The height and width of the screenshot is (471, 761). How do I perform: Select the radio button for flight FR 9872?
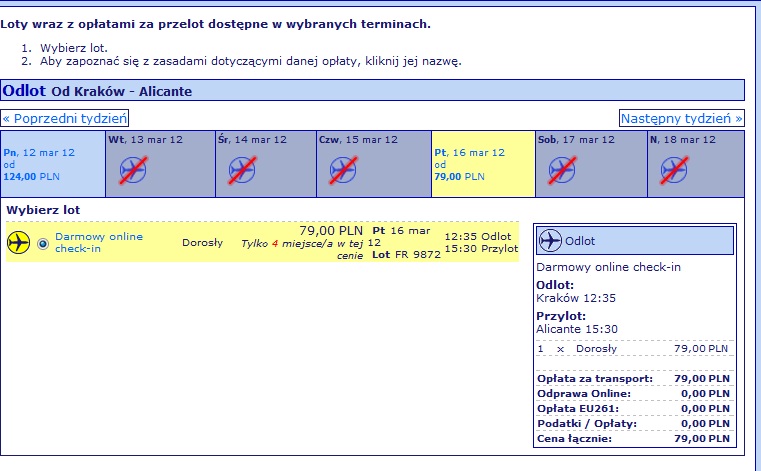click(43, 244)
